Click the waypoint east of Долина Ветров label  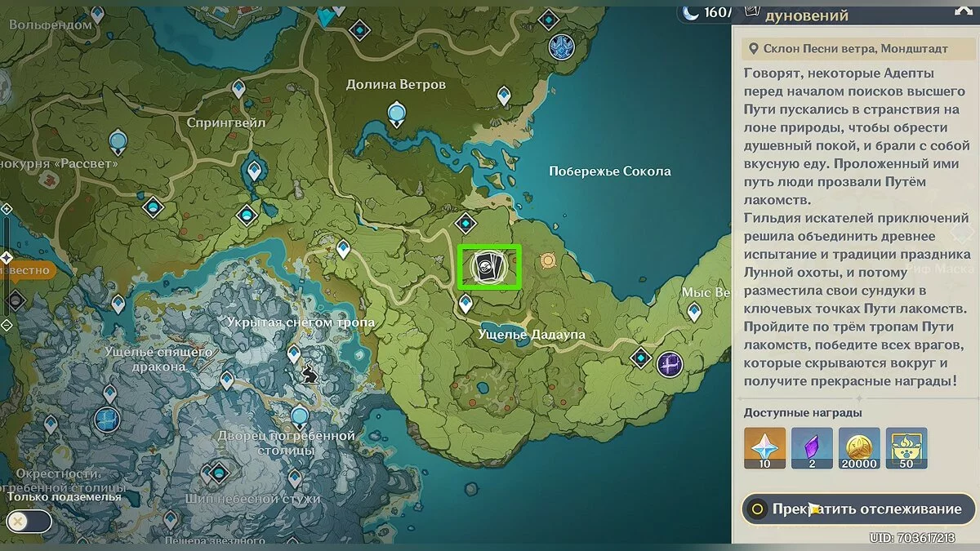(x=504, y=97)
